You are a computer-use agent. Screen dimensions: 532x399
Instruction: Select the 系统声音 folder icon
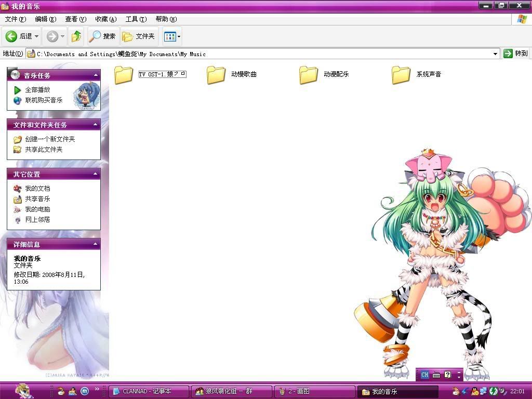point(401,75)
